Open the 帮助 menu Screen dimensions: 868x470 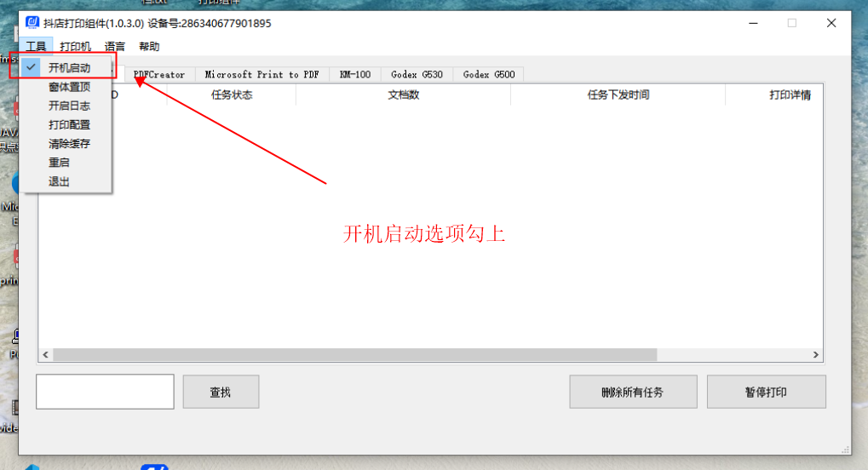[149, 47]
